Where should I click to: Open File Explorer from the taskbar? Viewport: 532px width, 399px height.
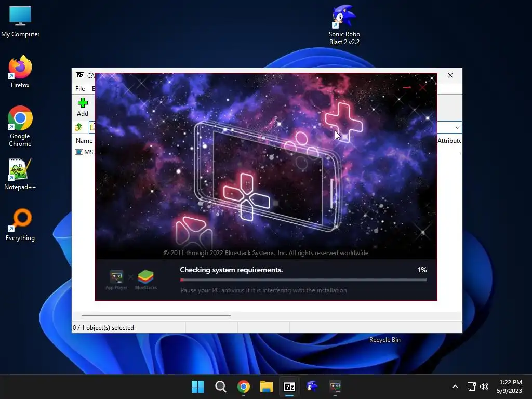click(x=267, y=387)
